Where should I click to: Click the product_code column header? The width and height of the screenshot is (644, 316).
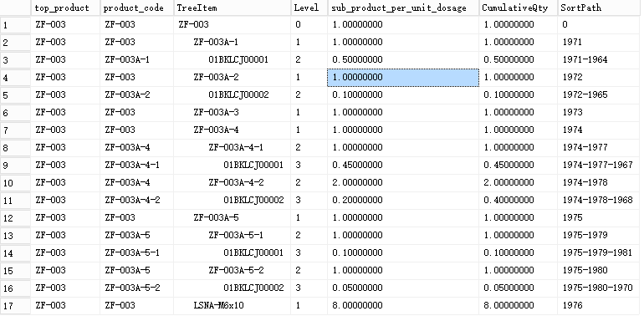(137, 8)
